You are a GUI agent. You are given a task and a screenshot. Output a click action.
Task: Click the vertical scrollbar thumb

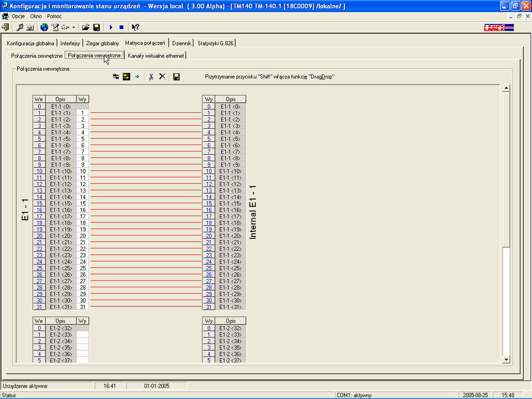(506, 169)
